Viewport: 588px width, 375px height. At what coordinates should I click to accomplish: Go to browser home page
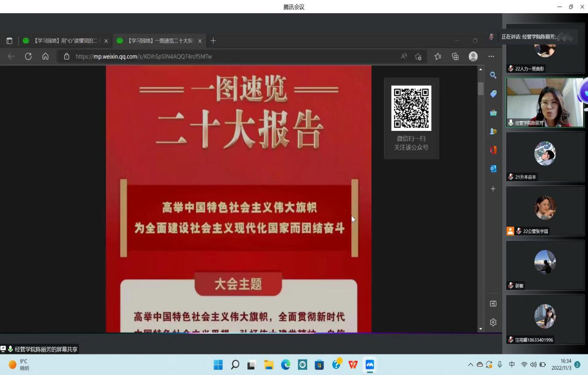coord(45,56)
